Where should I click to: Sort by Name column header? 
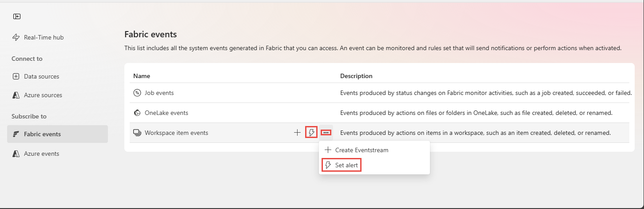(142, 76)
